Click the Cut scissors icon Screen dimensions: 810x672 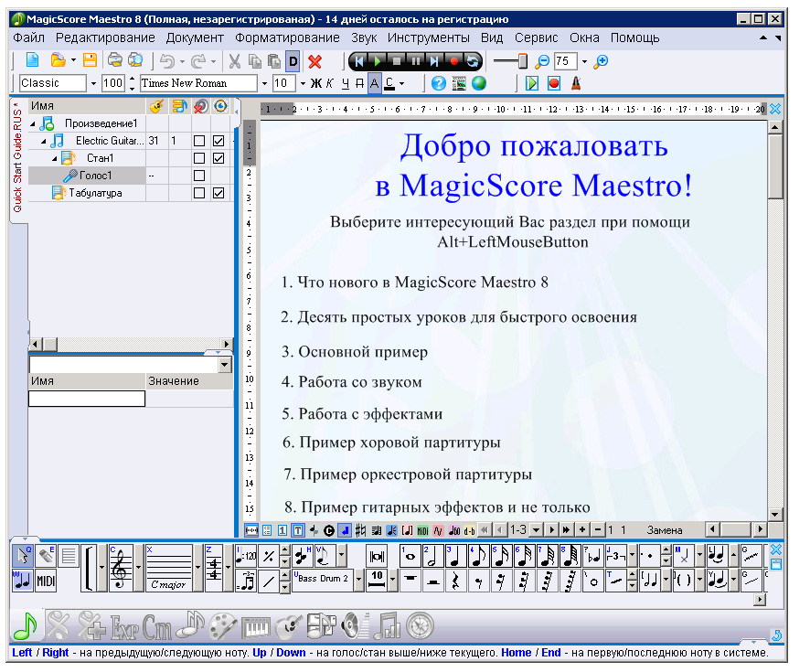click(235, 61)
